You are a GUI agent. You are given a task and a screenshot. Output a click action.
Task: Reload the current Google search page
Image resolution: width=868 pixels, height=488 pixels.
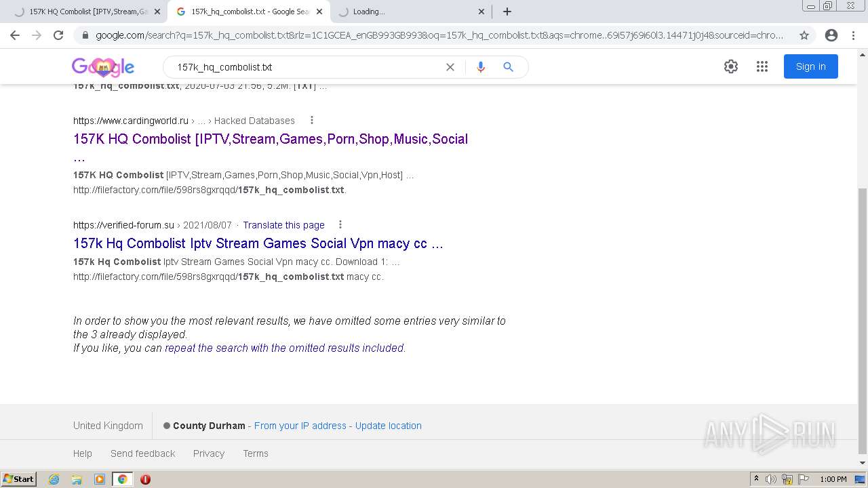[x=58, y=35]
